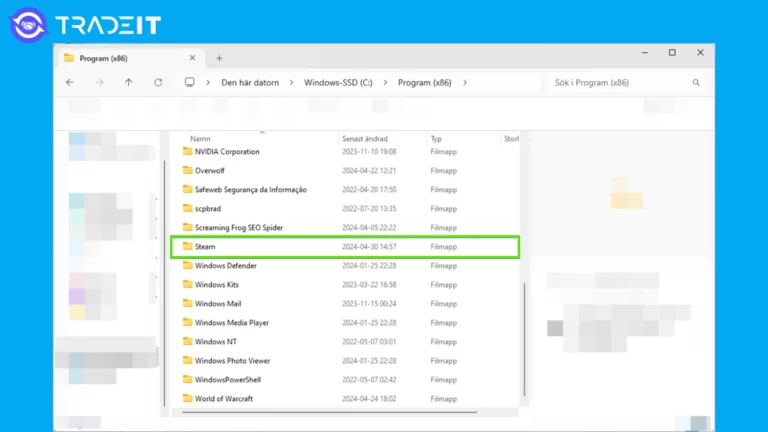
Task: Click the Windows Kits folder icon
Action: tap(188, 284)
